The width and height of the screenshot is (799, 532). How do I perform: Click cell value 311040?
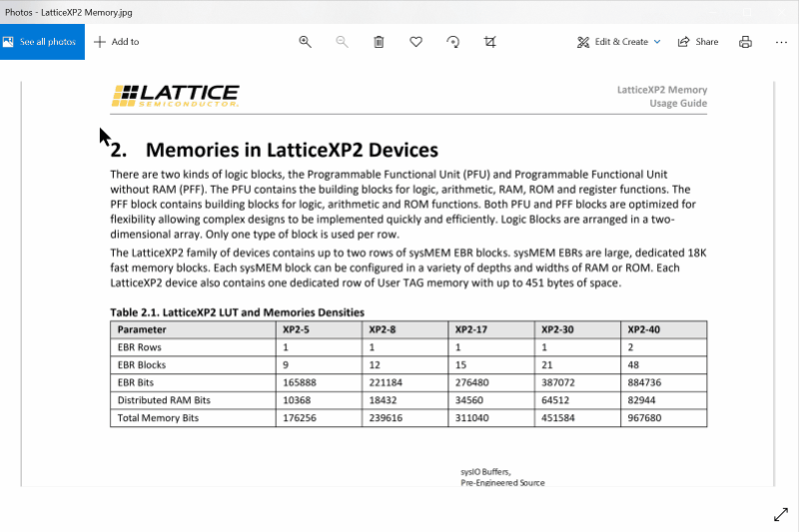pyautogui.click(x=471, y=418)
